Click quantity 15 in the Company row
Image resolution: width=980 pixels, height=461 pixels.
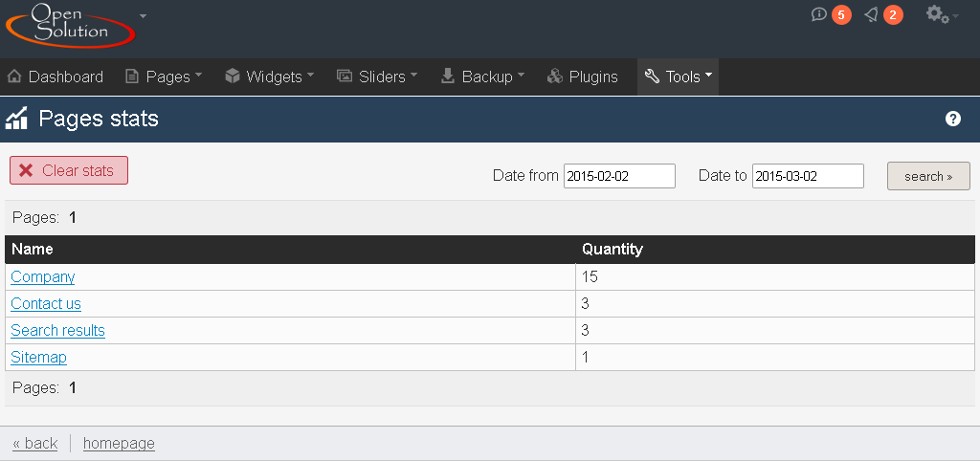pos(590,276)
